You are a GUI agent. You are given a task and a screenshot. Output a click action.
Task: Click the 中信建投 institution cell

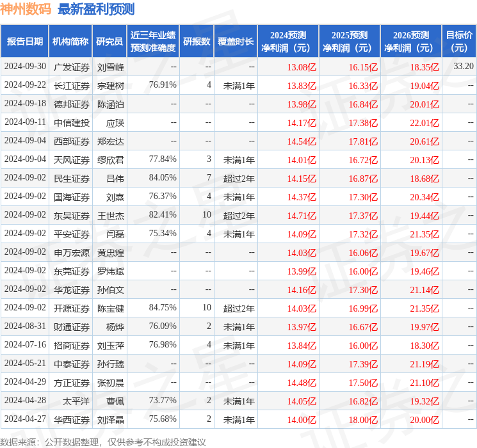tap(72, 123)
